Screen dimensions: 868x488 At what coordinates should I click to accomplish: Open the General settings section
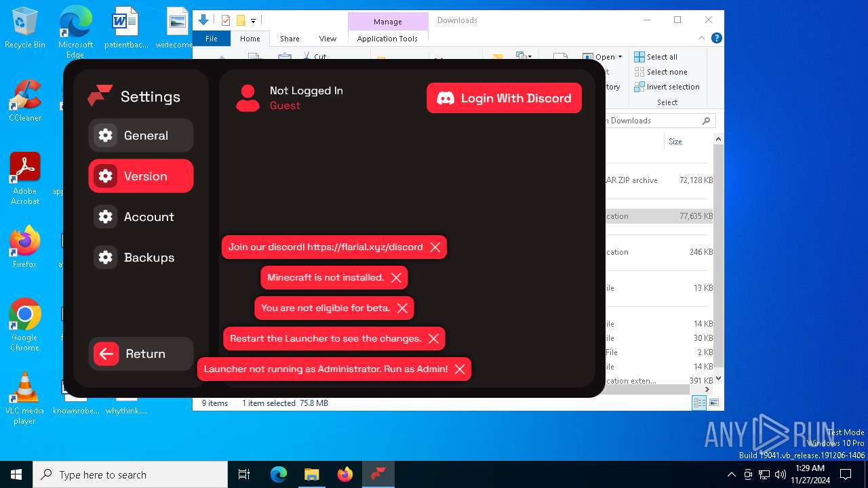pos(141,136)
